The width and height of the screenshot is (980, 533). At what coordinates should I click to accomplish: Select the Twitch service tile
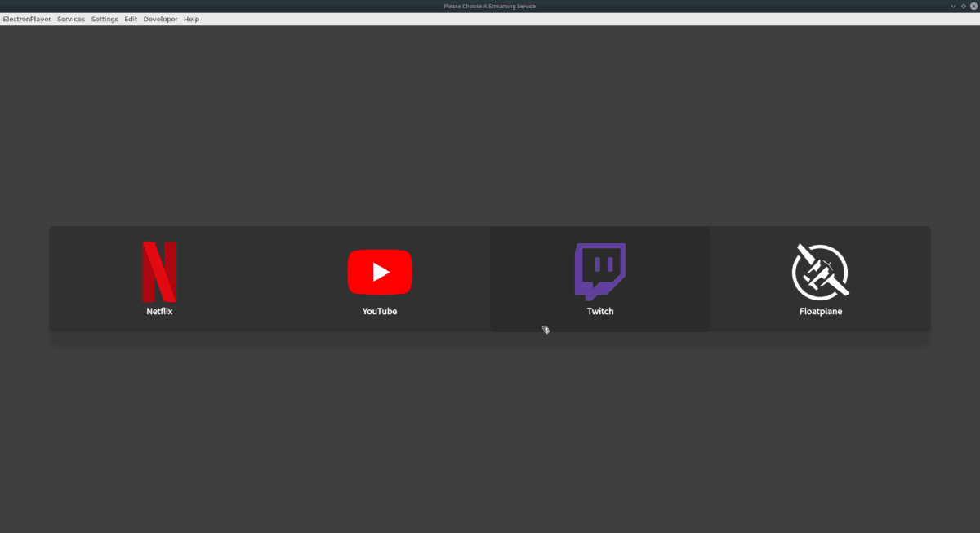pos(599,278)
